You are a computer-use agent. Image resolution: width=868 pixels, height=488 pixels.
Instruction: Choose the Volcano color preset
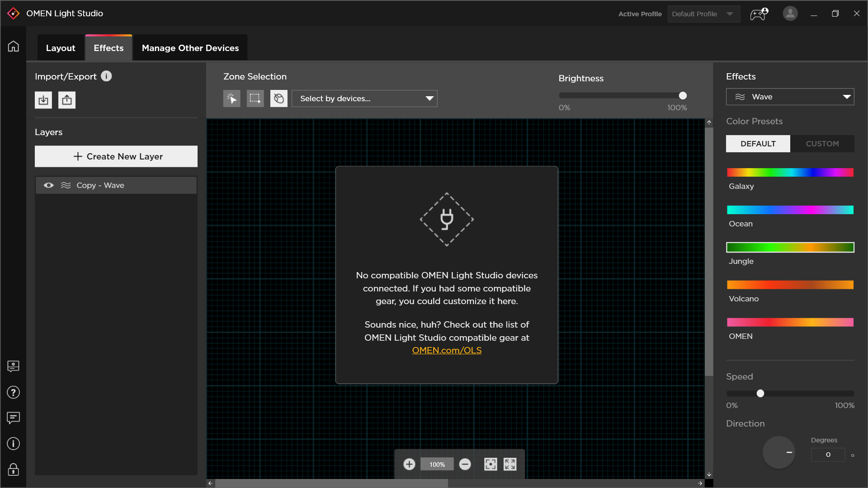(x=790, y=285)
